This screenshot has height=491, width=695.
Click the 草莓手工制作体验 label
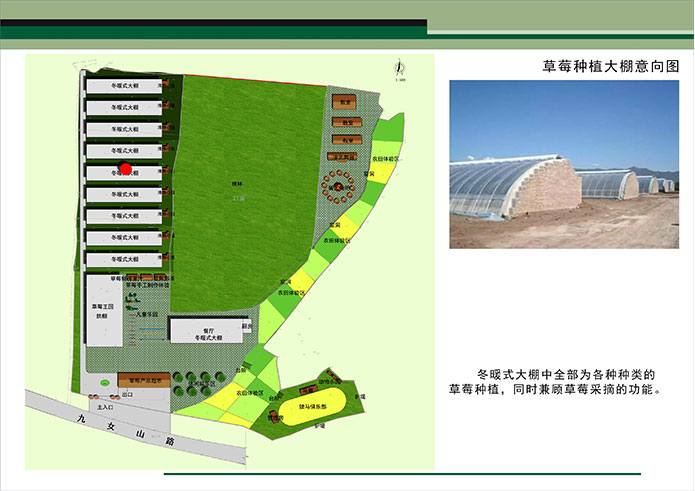(147, 285)
